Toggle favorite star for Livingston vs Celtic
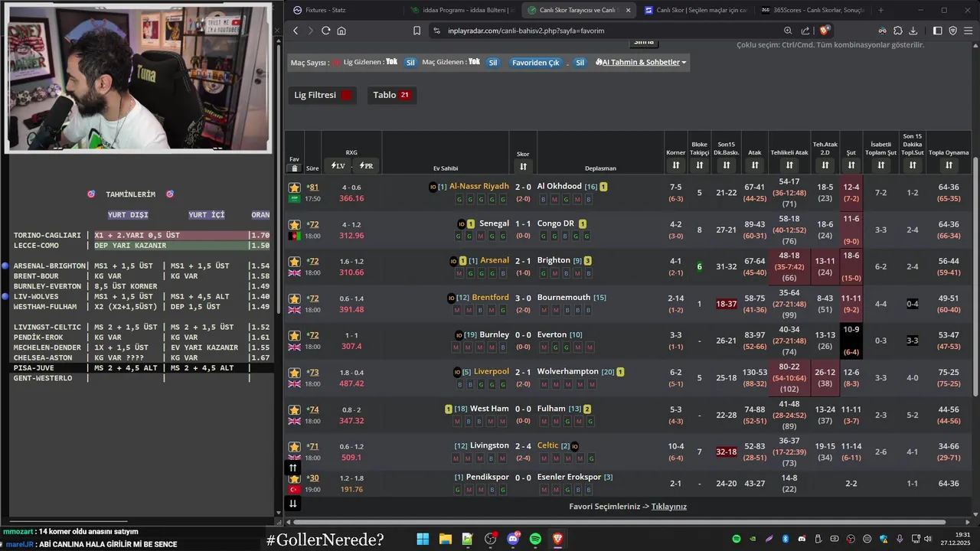This screenshot has height=551, width=980. coord(294,447)
